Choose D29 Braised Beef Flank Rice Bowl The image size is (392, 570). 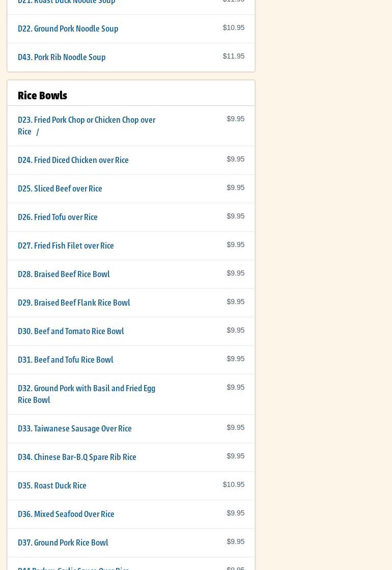[x=74, y=303]
